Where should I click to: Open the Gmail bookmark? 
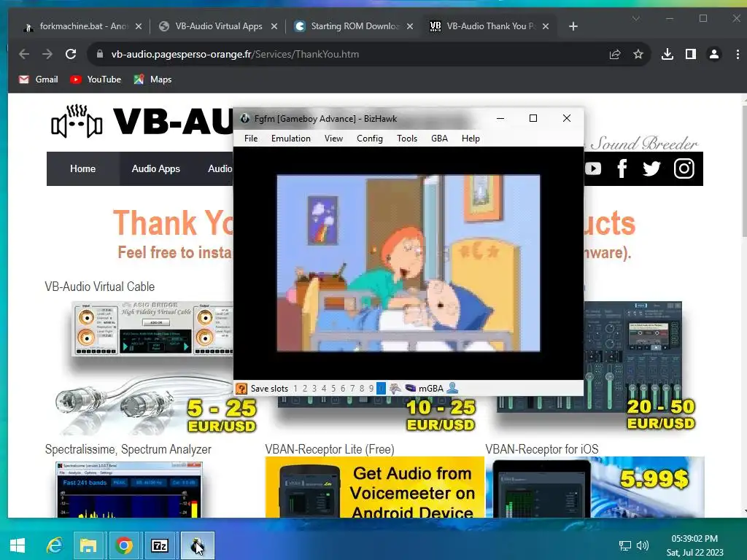[x=38, y=79]
